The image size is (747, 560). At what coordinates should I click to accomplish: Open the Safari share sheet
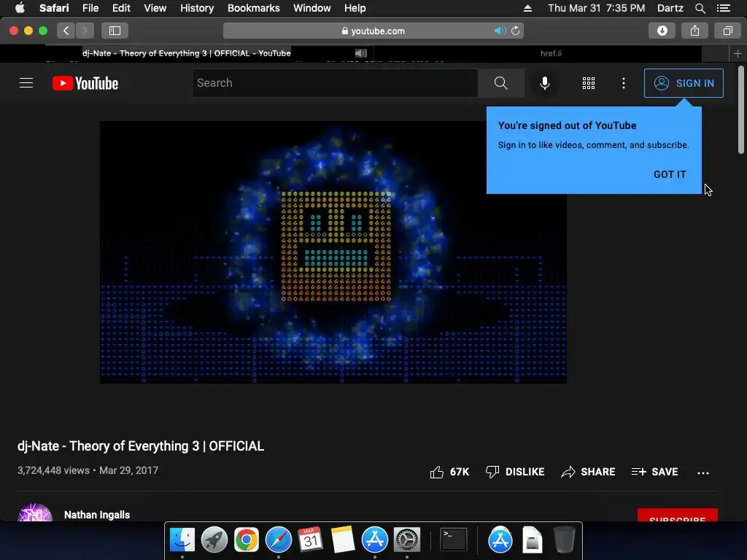click(x=694, y=31)
